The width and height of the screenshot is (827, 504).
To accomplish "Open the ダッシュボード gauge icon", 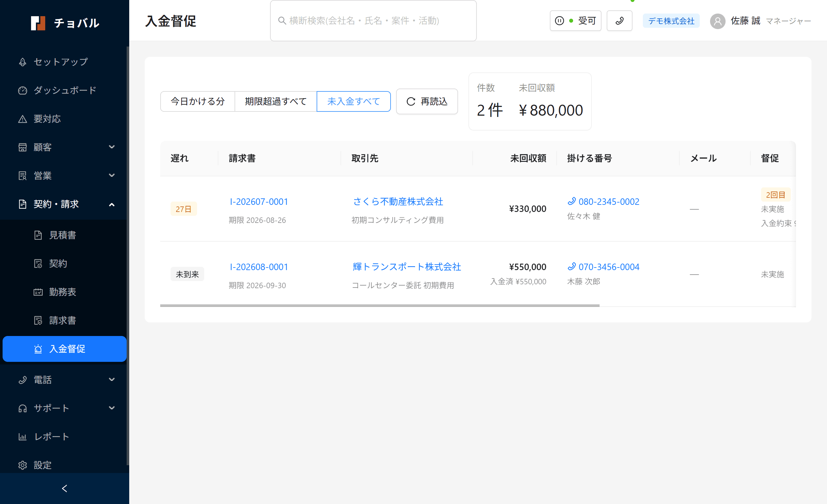I will pyautogui.click(x=23, y=90).
